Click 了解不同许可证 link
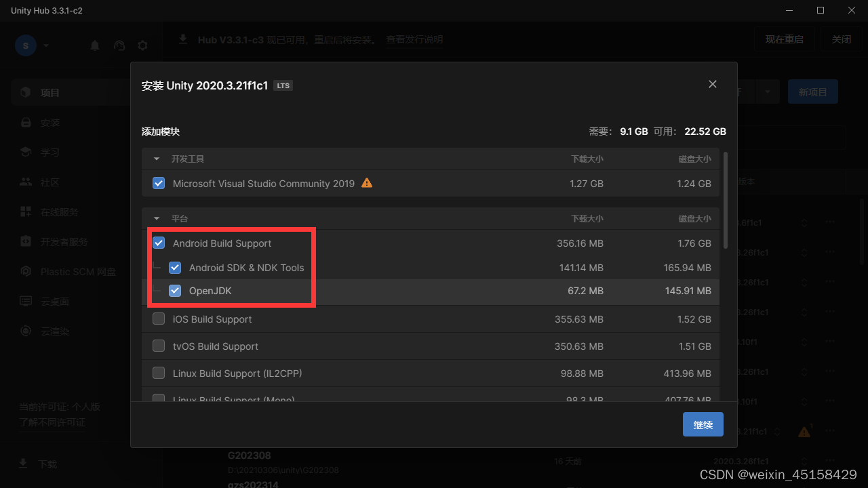This screenshot has width=868, height=488. coord(52,422)
